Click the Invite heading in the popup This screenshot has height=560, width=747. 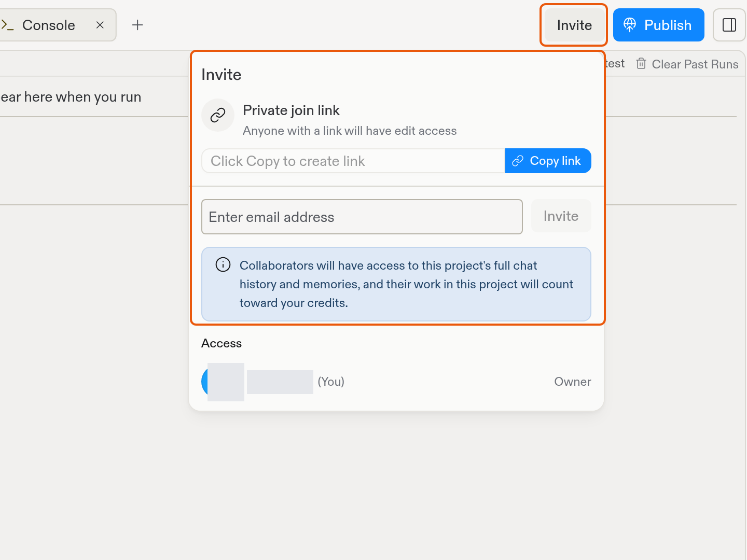click(x=222, y=75)
